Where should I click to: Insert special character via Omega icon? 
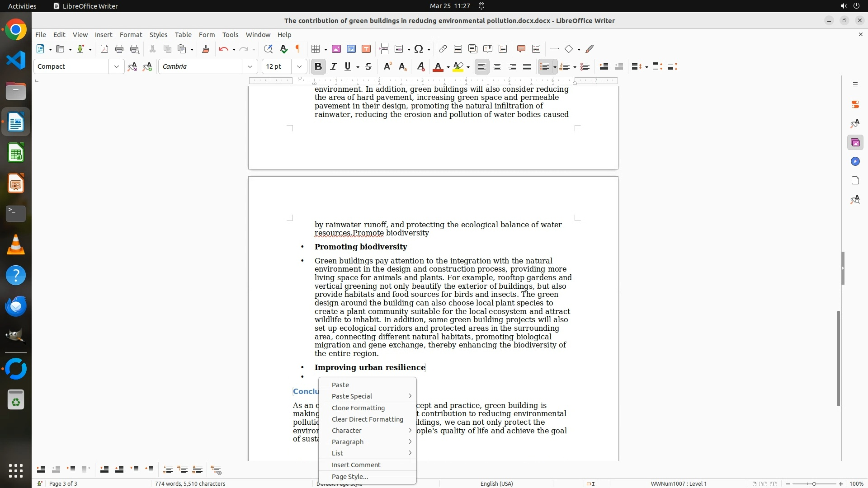pos(419,49)
